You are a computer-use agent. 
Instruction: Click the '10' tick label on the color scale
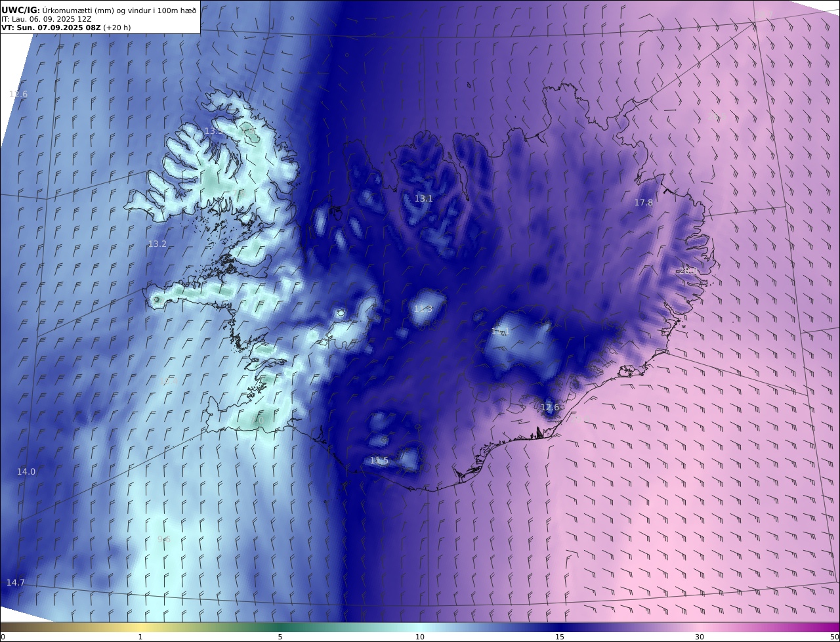420,637
